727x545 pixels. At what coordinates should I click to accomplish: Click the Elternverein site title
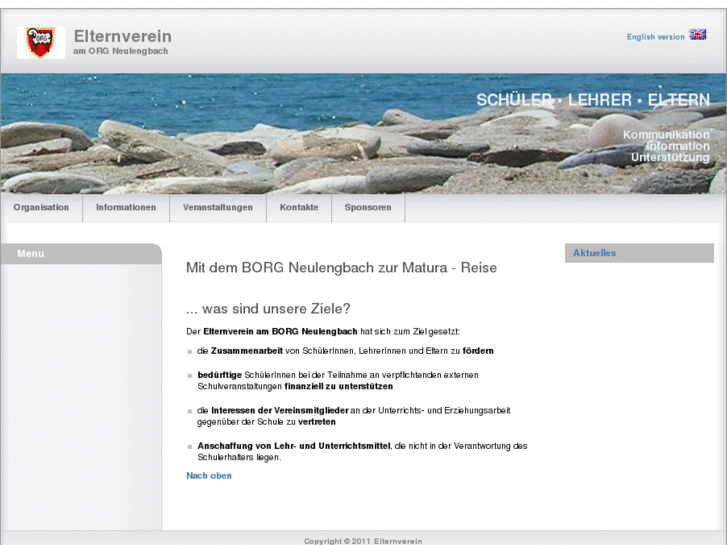pos(122,36)
